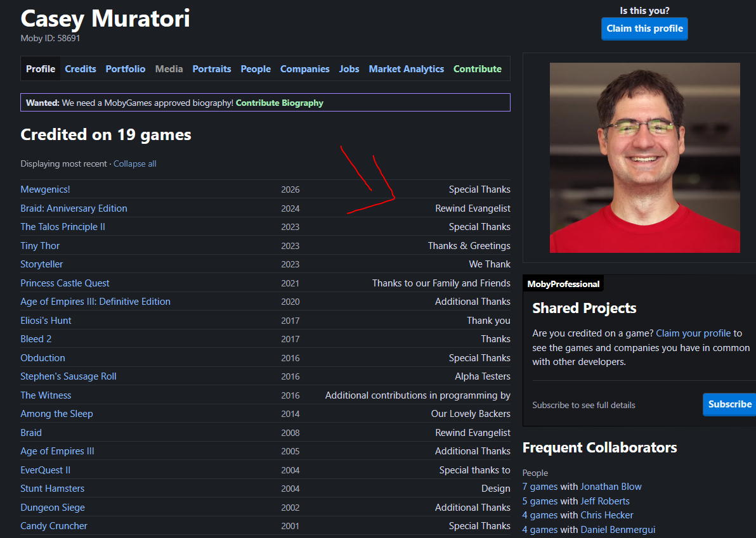Open the Portfolio tab
Viewport: 756px width, 538px height.
coord(126,69)
